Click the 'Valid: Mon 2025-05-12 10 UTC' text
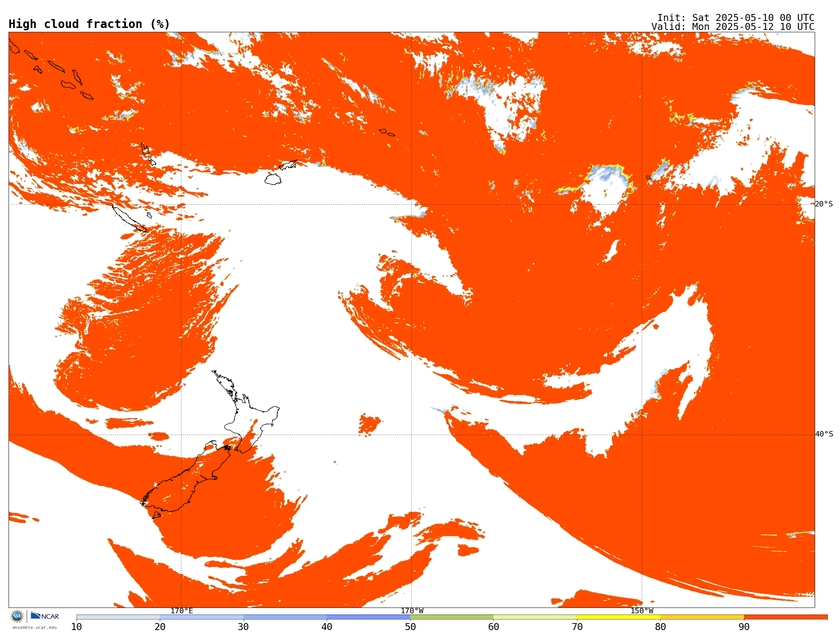The width and height of the screenshot is (840, 632). pyautogui.click(x=733, y=27)
